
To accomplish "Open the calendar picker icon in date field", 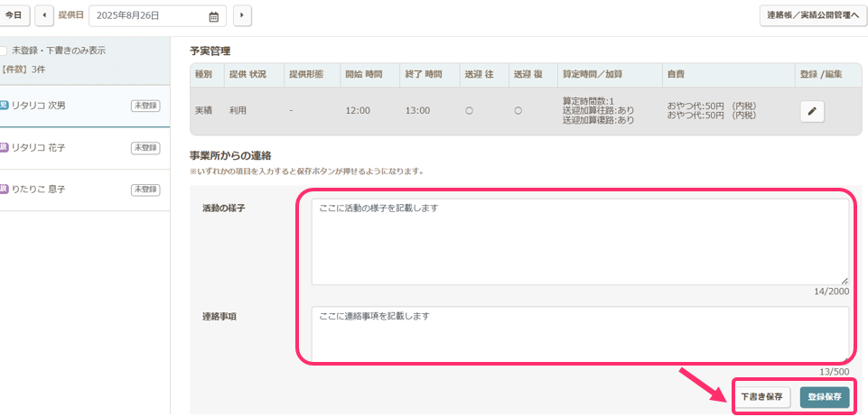I will pyautogui.click(x=213, y=16).
